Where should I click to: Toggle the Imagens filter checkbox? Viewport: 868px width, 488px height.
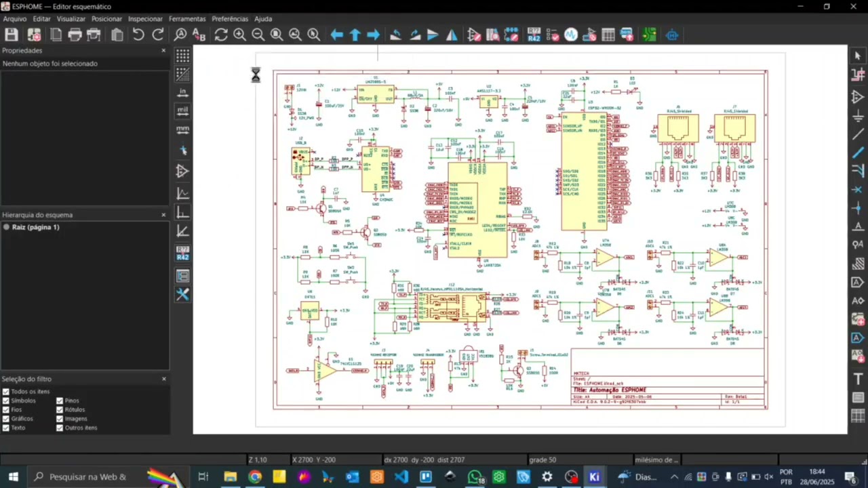point(60,419)
